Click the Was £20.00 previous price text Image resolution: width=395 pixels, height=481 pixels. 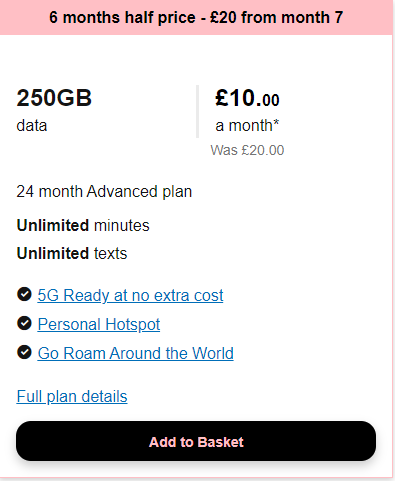pyautogui.click(x=247, y=150)
